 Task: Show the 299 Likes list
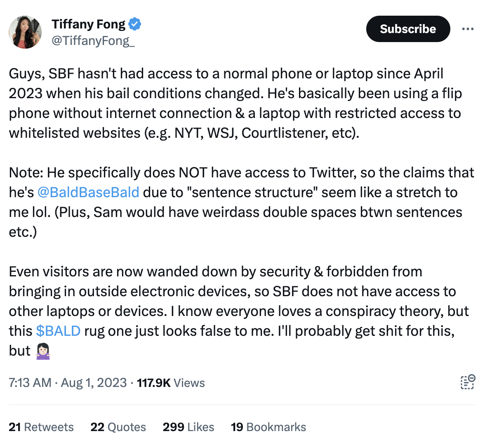pyautogui.click(x=188, y=427)
